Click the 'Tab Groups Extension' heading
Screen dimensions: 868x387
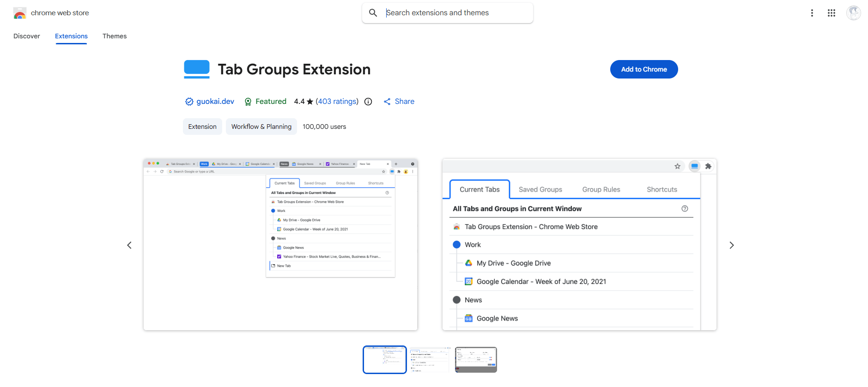coord(294,69)
